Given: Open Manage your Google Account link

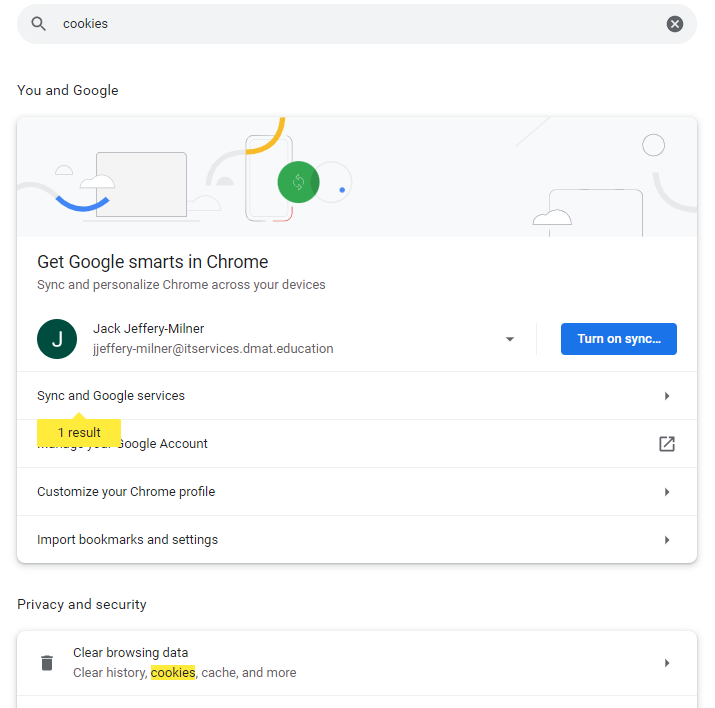Looking at the screenshot, I should [x=357, y=444].
